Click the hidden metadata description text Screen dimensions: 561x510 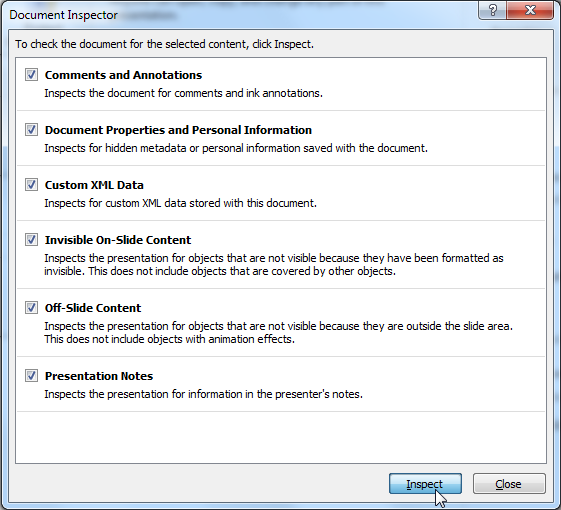[236, 148]
